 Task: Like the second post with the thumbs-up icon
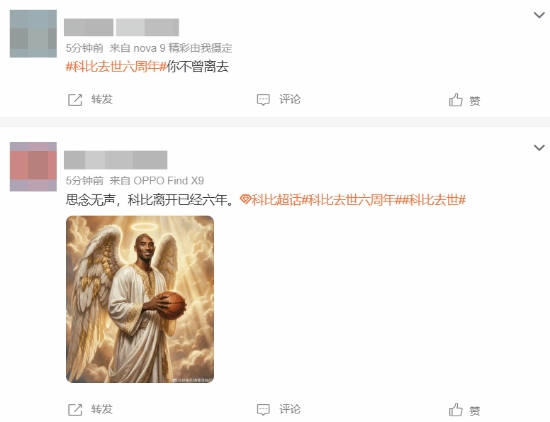click(456, 410)
